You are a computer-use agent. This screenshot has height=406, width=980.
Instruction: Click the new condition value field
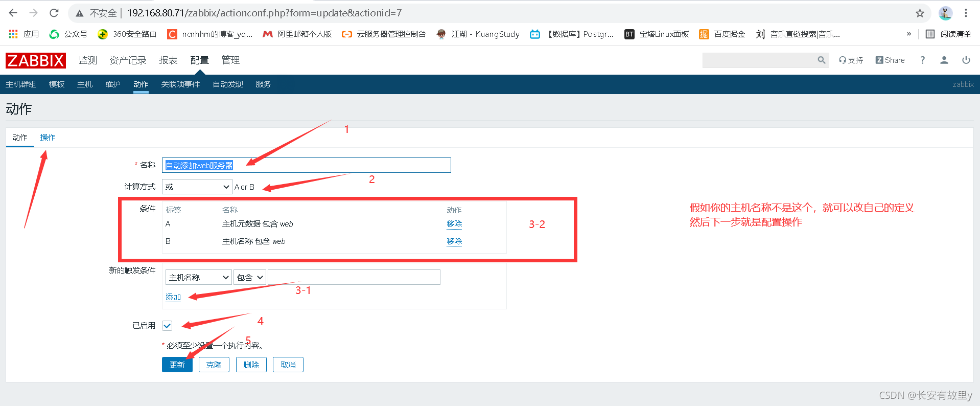point(354,277)
